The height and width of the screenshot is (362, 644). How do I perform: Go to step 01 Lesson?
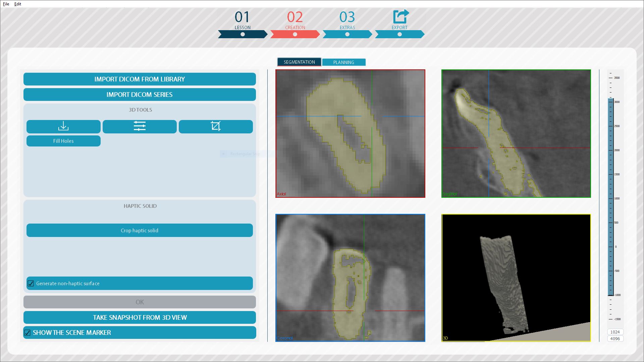[243, 24]
